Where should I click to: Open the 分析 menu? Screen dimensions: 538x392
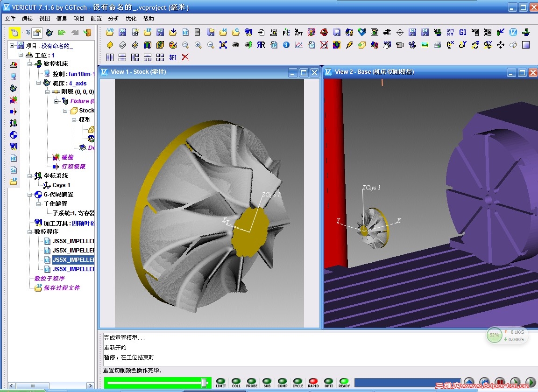click(x=113, y=19)
